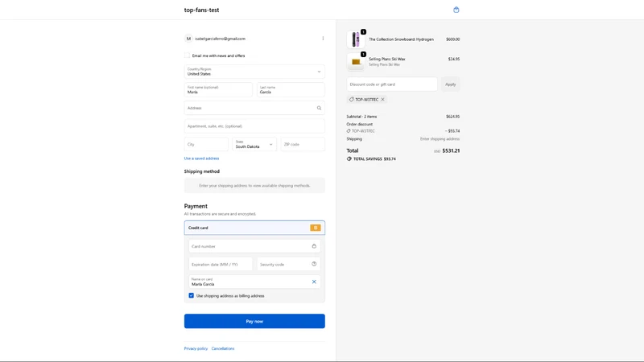The width and height of the screenshot is (644, 362).
Task: Click the address search magnifier icon
Action: coord(319,108)
